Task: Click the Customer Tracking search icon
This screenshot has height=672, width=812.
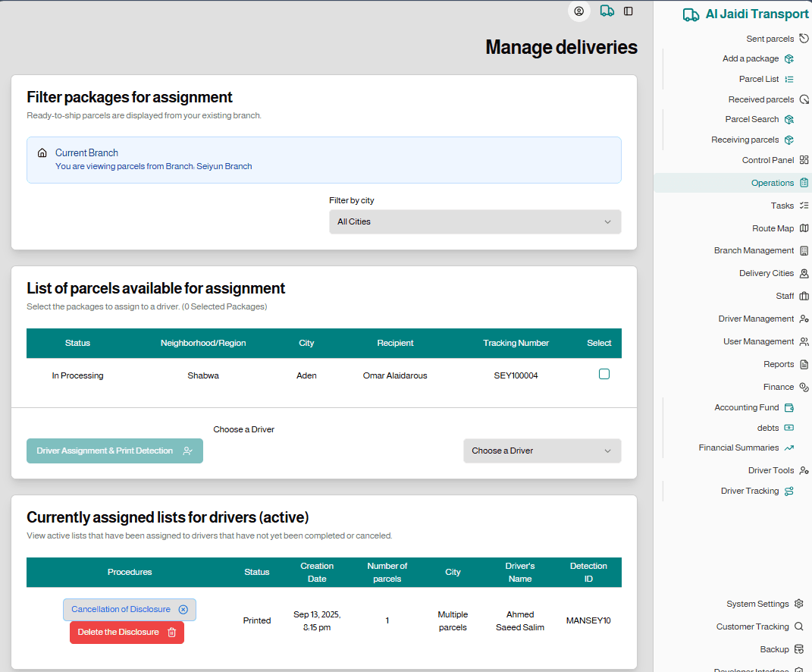Action: (798, 626)
